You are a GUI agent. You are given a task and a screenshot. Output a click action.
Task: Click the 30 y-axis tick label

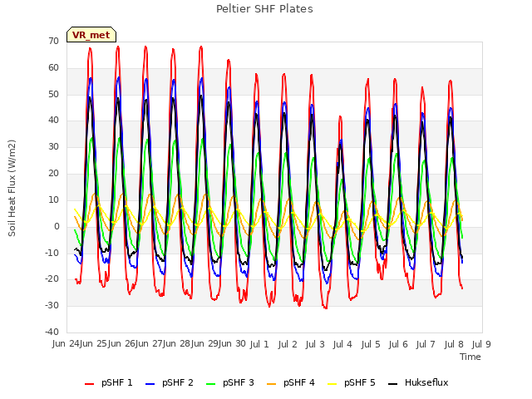[x=53, y=147]
